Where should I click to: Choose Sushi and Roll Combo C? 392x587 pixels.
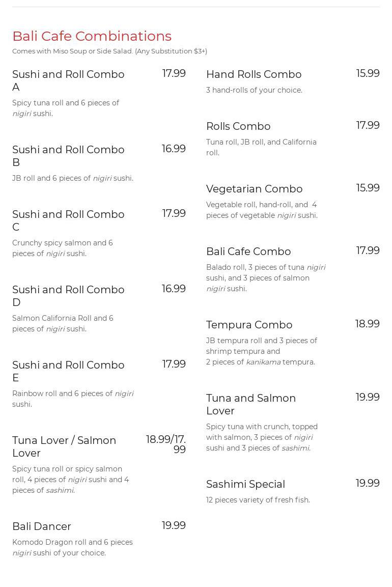[x=68, y=220]
